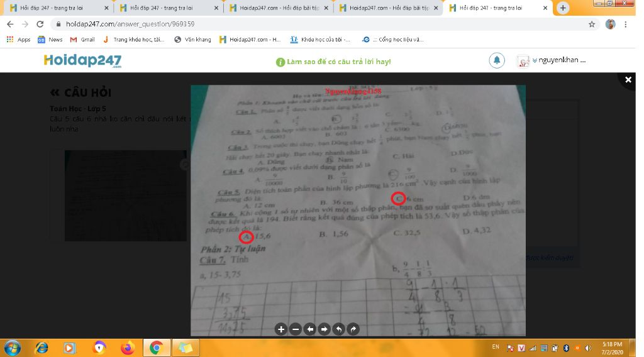Open the 'Trang khóa học, tài...' bookmark

[x=133, y=40]
